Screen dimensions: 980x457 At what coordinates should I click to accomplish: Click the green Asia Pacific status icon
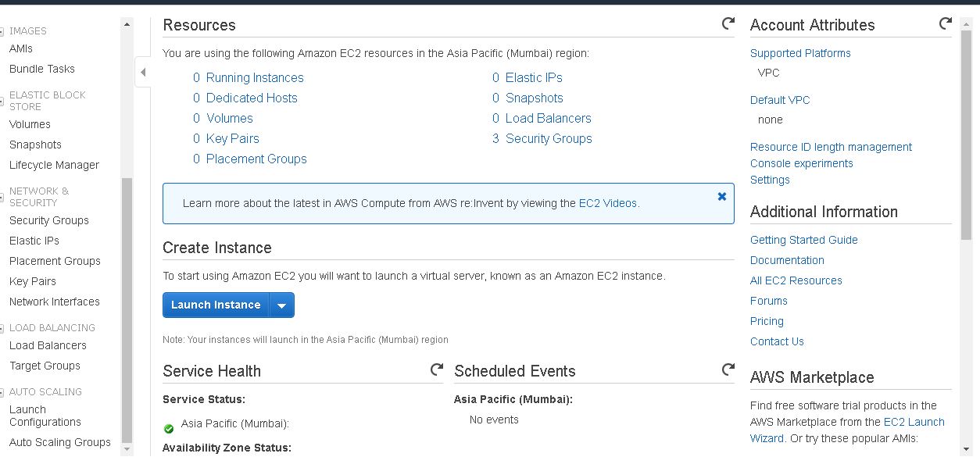pyautogui.click(x=169, y=428)
